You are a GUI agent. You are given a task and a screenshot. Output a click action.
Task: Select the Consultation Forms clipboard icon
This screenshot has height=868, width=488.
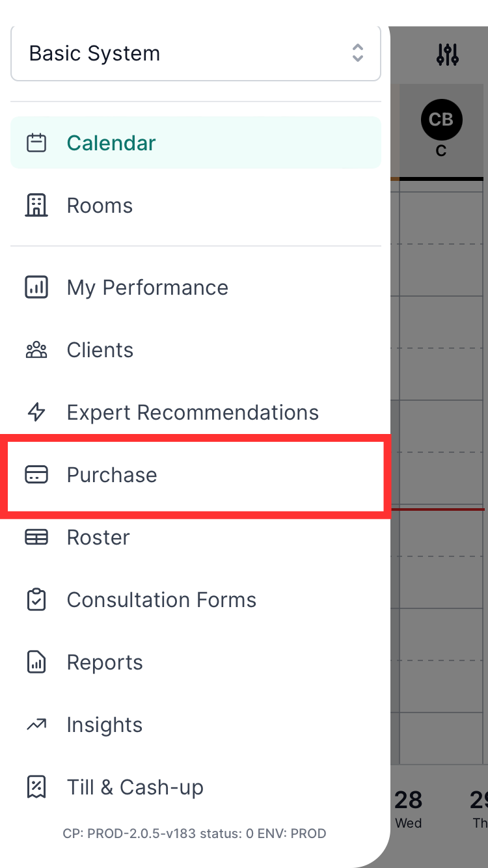(36, 600)
